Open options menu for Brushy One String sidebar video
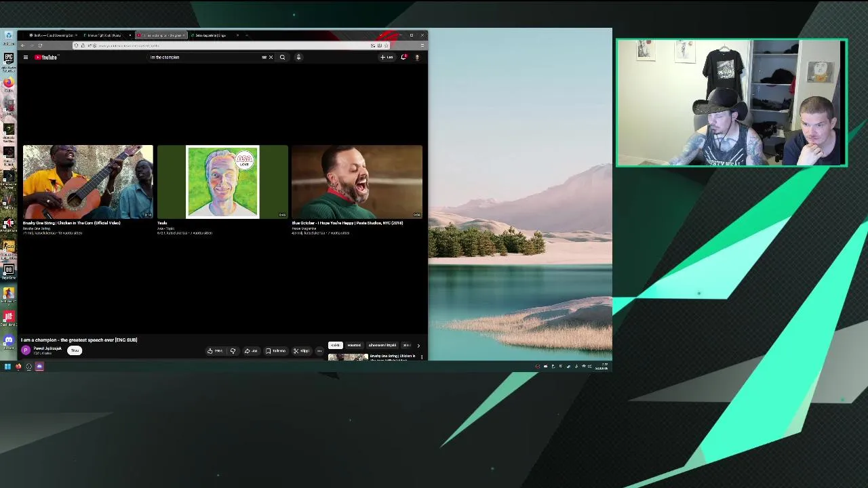Viewport: 868px width, 488px height. [x=422, y=357]
